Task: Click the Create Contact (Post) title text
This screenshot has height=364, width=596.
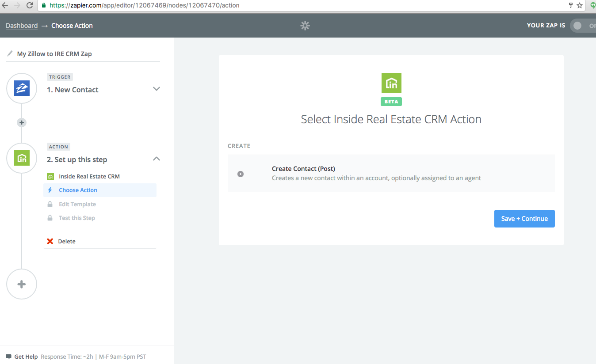Action: [x=303, y=169]
